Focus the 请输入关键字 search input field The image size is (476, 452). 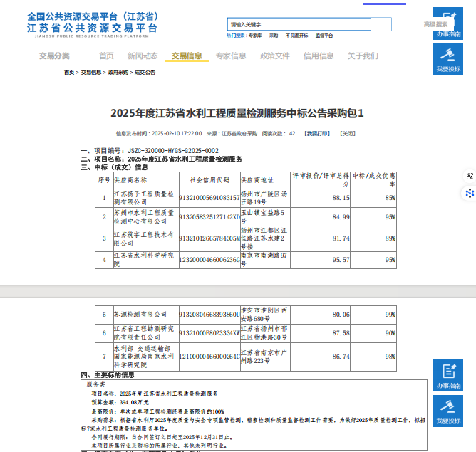[306, 24]
